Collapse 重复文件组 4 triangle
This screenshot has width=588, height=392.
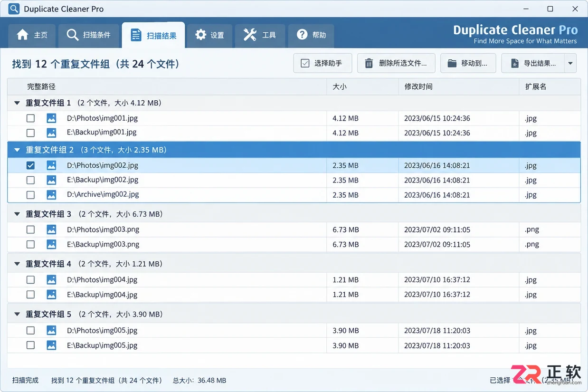point(17,264)
